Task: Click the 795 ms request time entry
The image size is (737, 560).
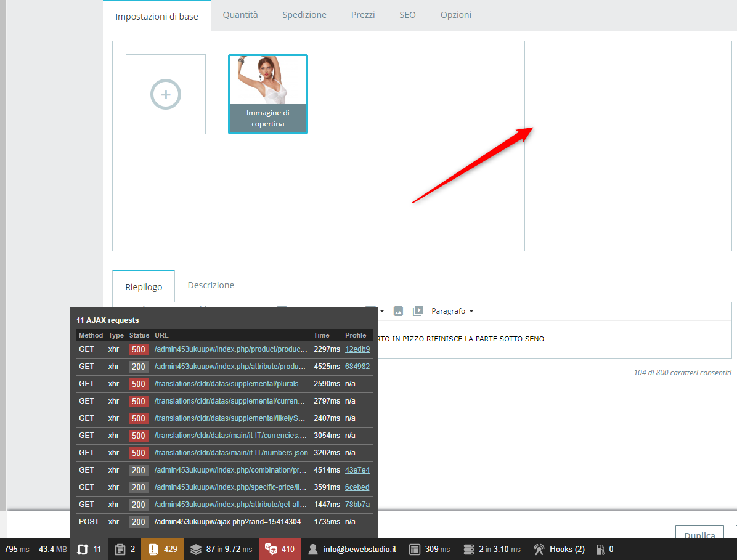Action: [x=17, y=549]
